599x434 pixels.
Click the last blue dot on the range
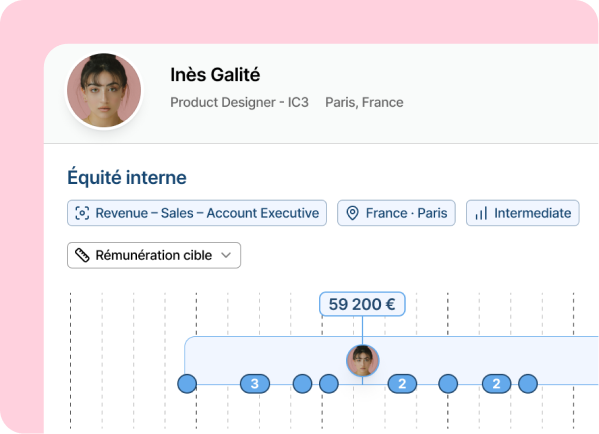coord(528,384)
